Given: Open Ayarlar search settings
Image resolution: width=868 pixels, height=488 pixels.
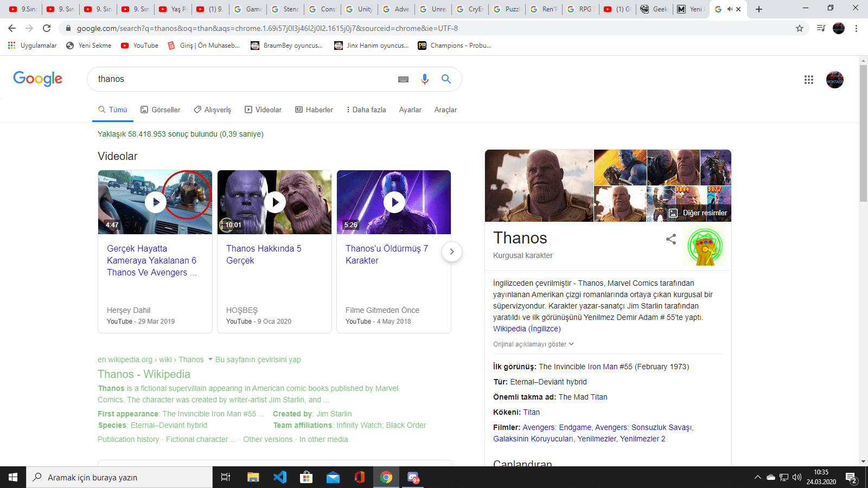Looking at the screenshot, I should pyautogui.click(x=410, y=110).
